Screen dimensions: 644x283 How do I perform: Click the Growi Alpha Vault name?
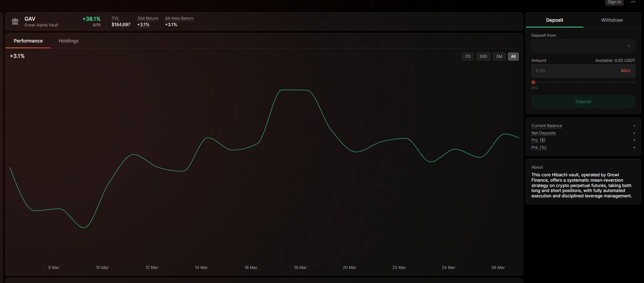point(41,25)
